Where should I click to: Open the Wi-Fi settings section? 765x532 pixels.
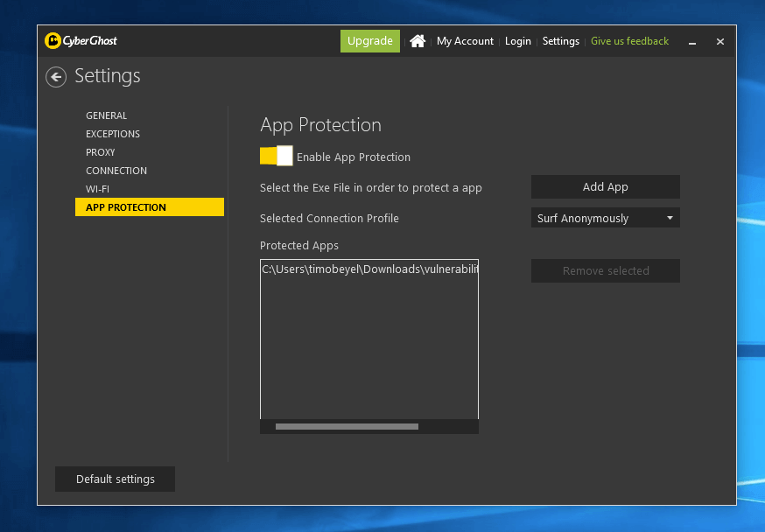tap(97, 189)
